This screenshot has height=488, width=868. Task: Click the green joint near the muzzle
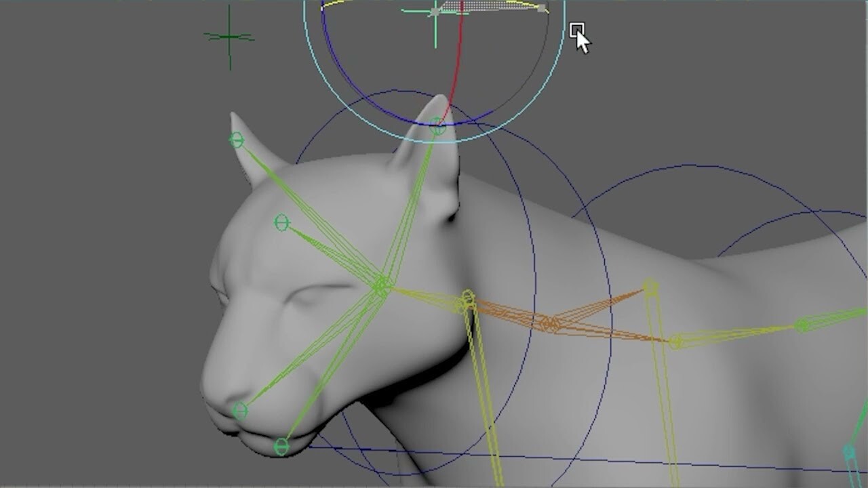(241, 409)
